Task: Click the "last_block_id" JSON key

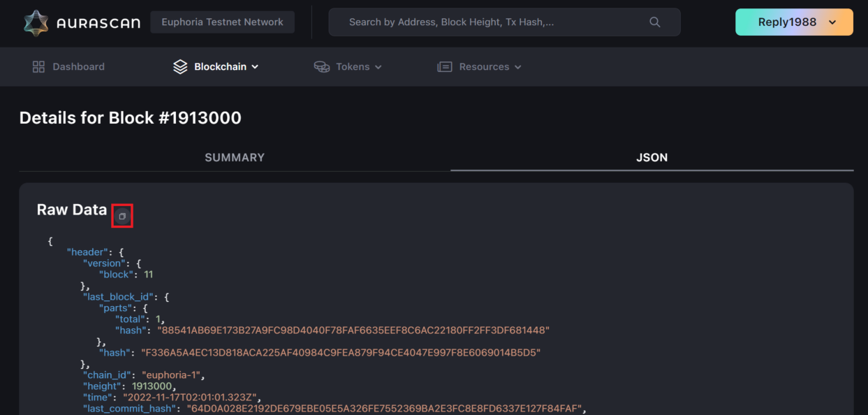Action: point(119,297)
